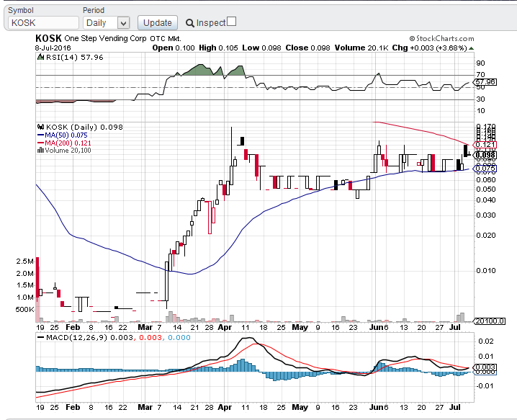
Task: Click the 'KOSK' ticker title text
Action: 48,38
